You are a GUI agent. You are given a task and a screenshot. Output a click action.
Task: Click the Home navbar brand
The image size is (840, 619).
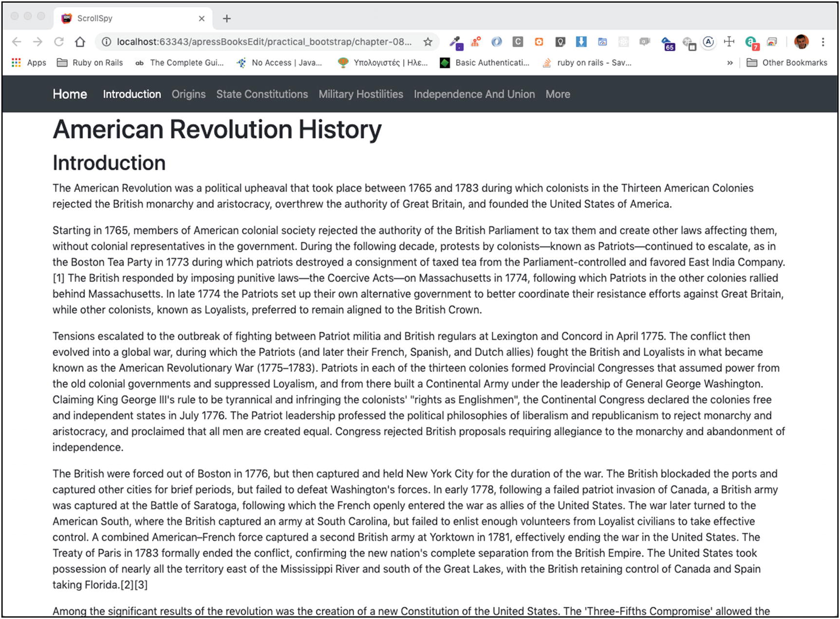[x=70, y=94]
